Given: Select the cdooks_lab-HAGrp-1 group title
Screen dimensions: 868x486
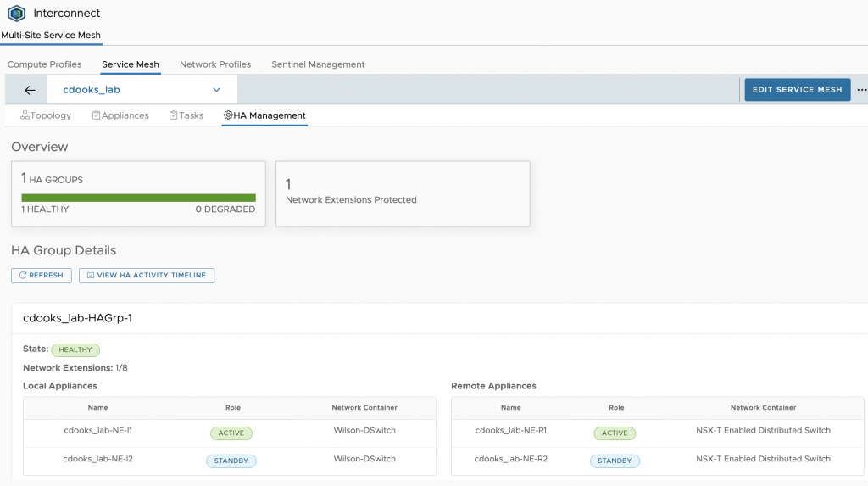Looking at the screenshot, I should pyautogui.click(x=77, y=318).
